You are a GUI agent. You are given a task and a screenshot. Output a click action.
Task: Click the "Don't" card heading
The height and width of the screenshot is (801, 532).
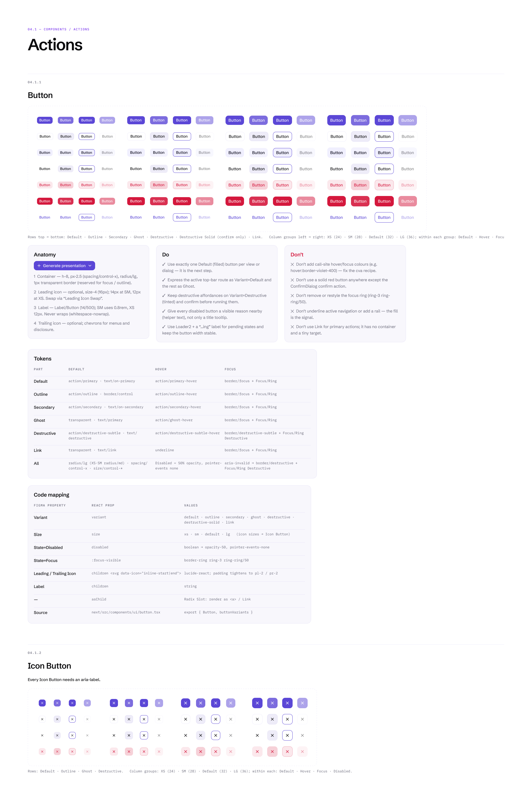[x=297, y=254]
